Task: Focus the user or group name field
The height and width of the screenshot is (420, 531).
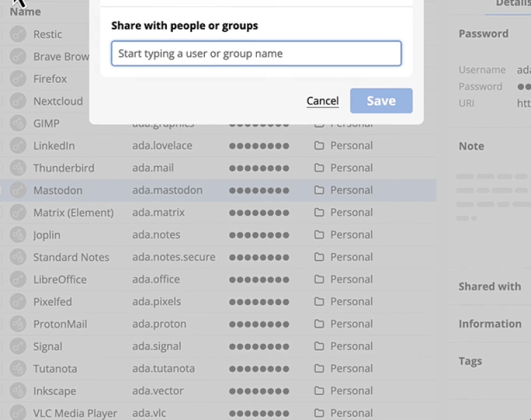Action: point(256,53)
